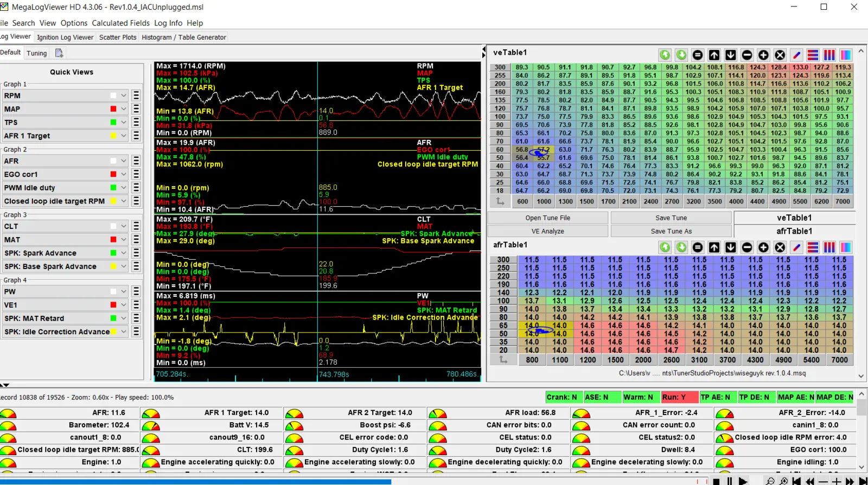The image size is (868, 485).
Task: Click veTable1 decrement down-arrow icon
Action: [731, 55]
